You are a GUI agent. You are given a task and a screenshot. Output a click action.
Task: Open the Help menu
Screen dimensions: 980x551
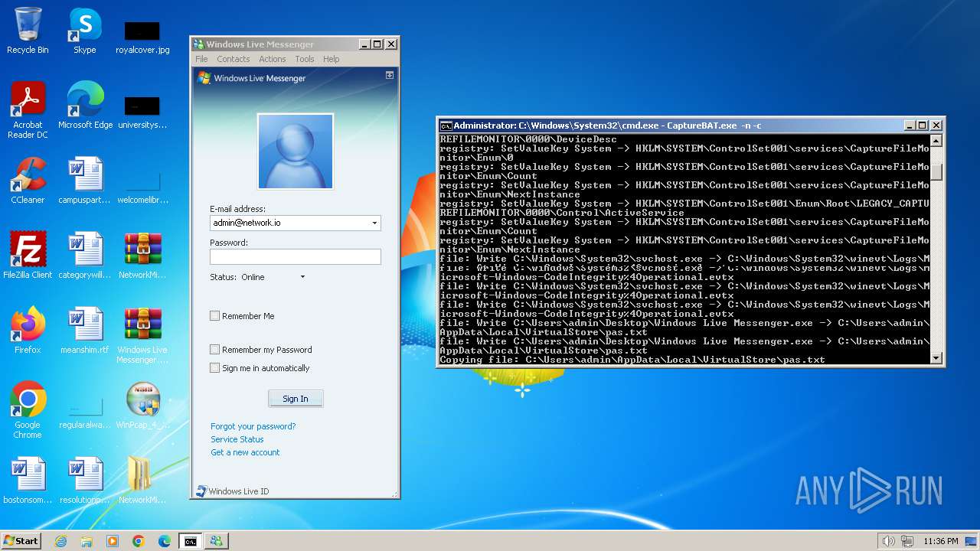coord(331,59)
